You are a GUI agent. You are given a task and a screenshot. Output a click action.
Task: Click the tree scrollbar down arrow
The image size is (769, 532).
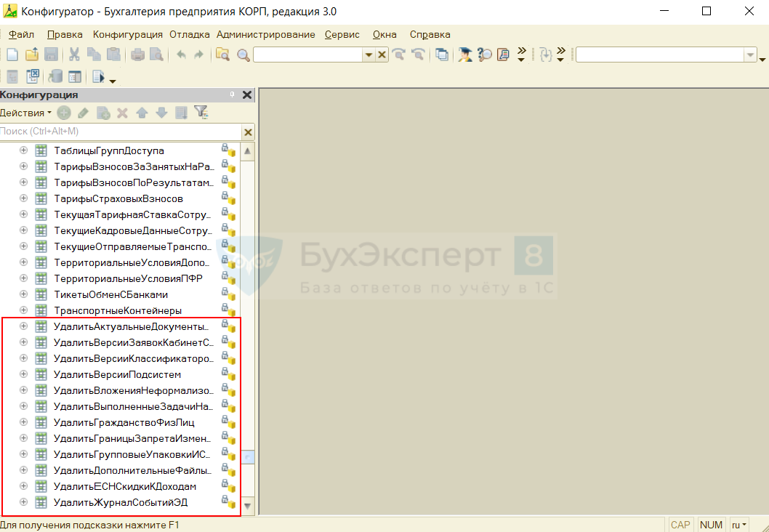pos(248,506)
